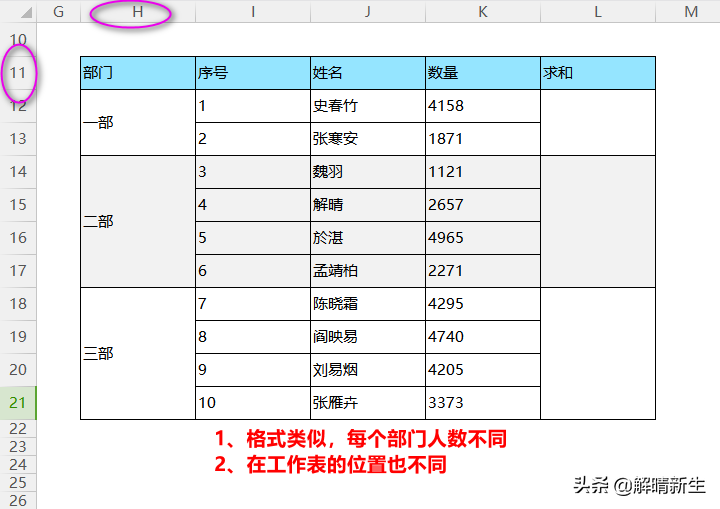Viewport: 720px width, 509px height.
Task: Click the 序号 header cell
Action: pyautogui.click(x=253, y=73)
